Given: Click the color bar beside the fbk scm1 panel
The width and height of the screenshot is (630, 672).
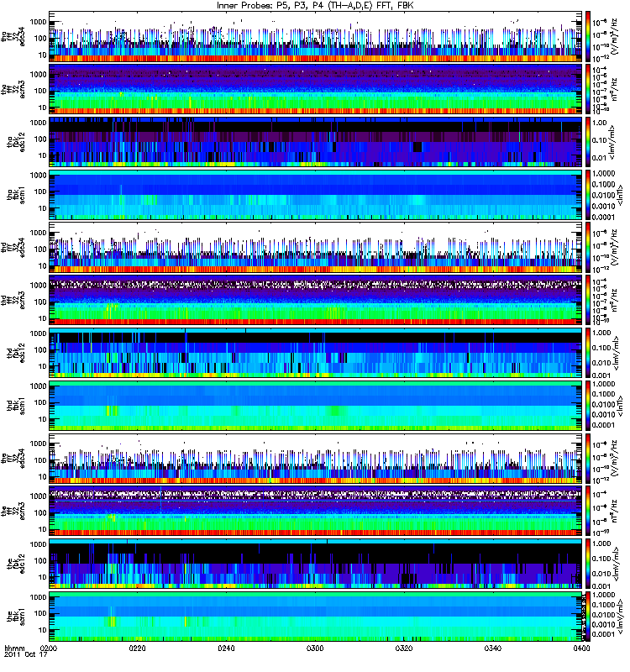Looking at the screenshot, I should (x=588, y=617).
